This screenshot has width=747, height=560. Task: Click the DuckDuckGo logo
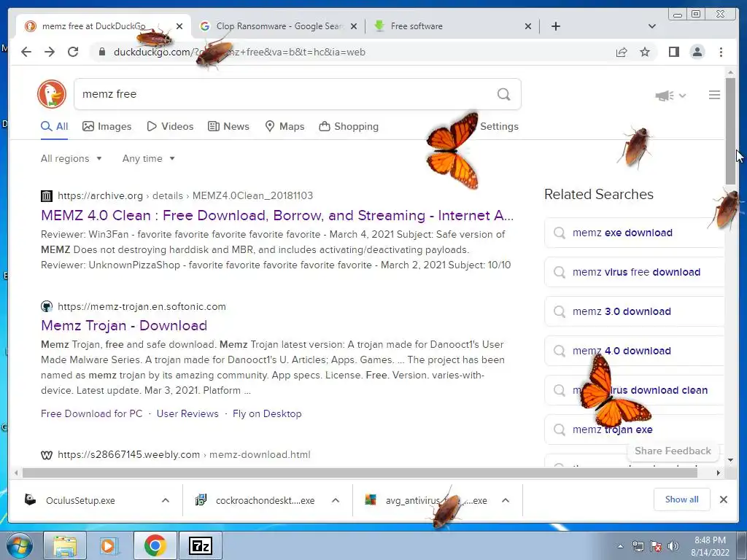pyautogui.click(x=52, y=94)
